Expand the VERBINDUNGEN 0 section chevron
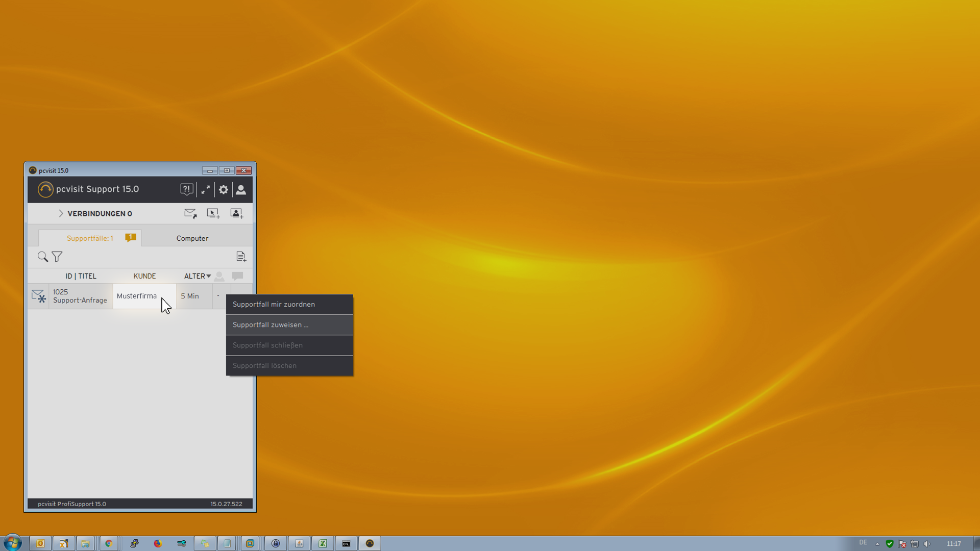Screen dimensions: 980x551 click(61, 214)
